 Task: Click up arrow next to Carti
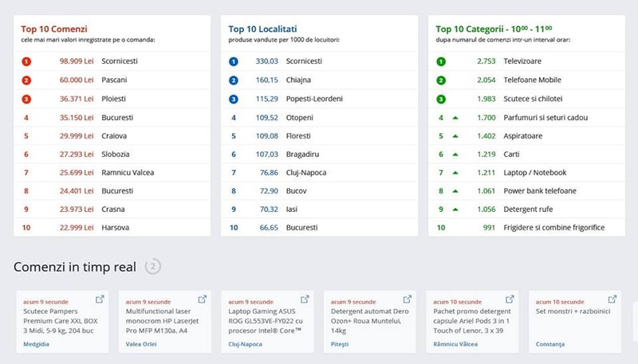(x=455, y=155)
